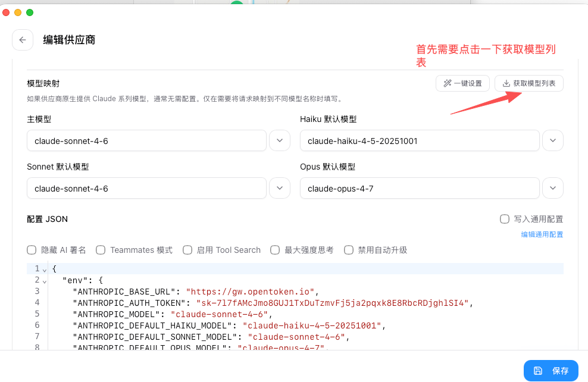This screenshot has height=382, width=588.
Task: Click the ANTHROPIC_DEFAULT_SONNET_MODEL value in the JSON
Action: [296, 337]
